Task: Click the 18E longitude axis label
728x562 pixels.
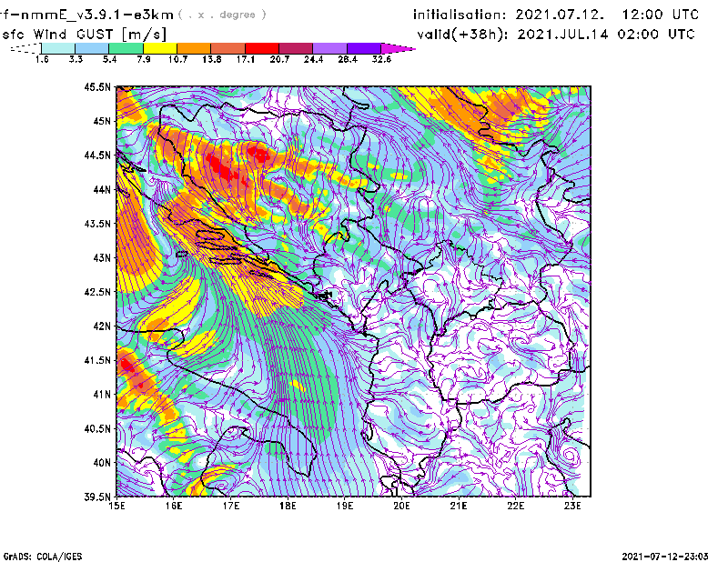Action: point(288,506)
